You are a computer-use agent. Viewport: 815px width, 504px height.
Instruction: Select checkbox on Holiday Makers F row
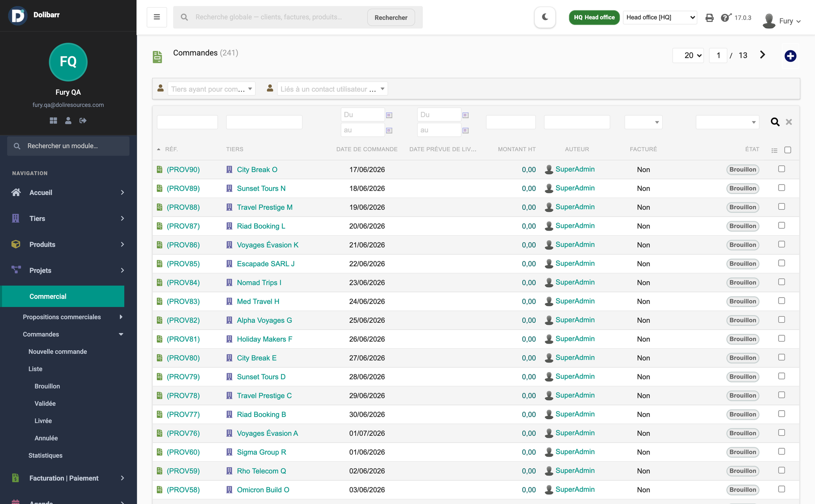tap(781, 339)
